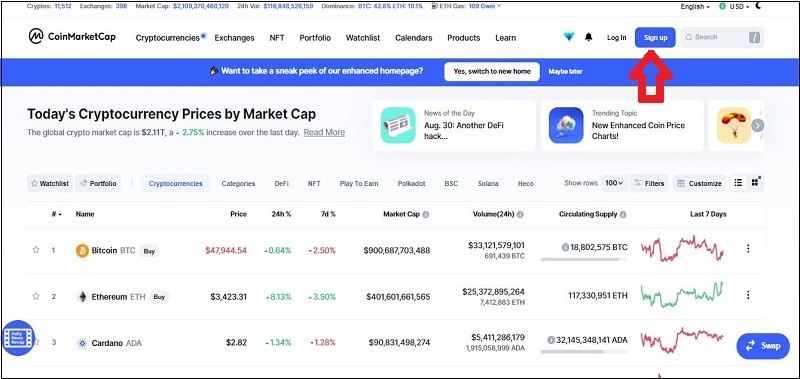
Task: Star Bitcoin to add to watchlist
Action: click(x=36, y=250)
